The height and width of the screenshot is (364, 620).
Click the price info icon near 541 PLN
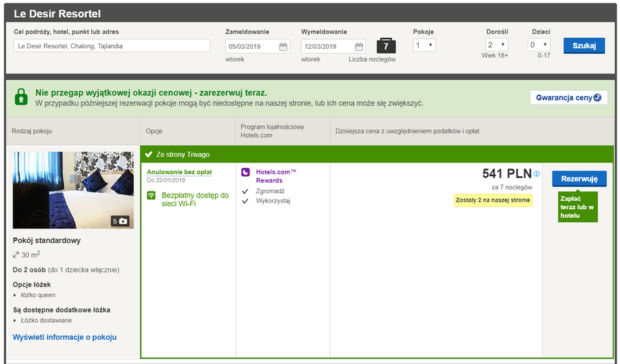pyautogui.click(x=537, y=173)
